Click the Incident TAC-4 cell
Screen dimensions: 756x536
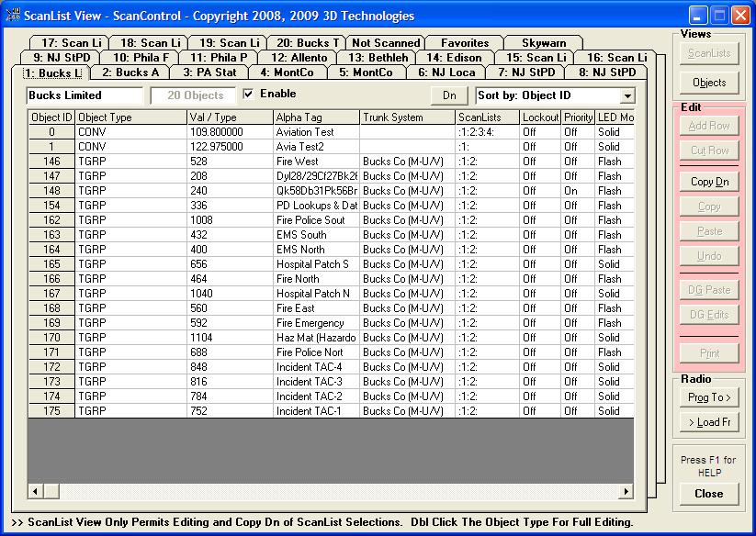317,367
